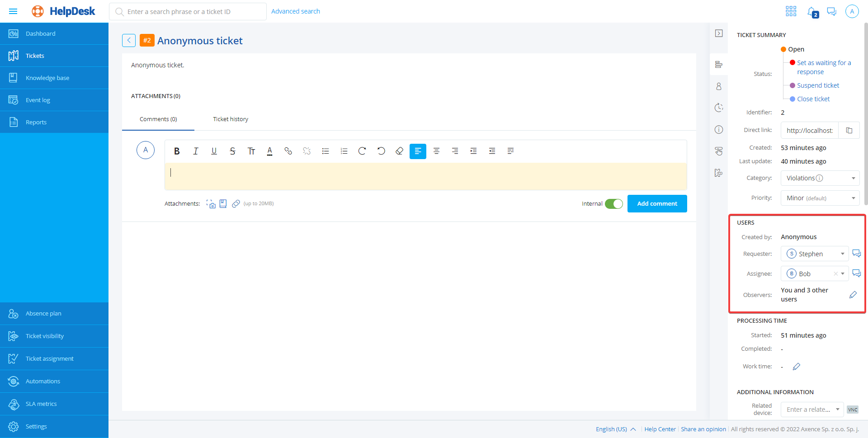Toggle the Internal comment switch
This screenshot has height=438, width=868.
613,204
